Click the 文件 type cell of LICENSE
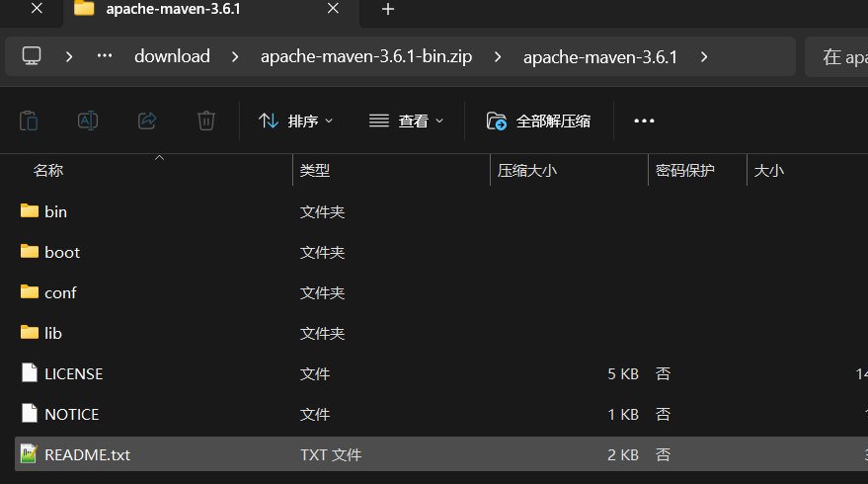This screenshot has width=868, height=484. pyautogui.click(x=314, y=373)
